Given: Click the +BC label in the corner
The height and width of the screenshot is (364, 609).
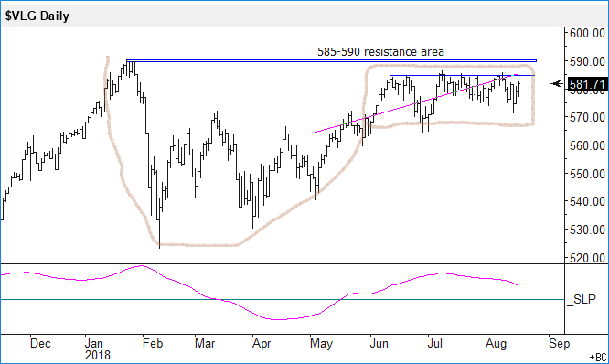Looking at the screenshot, I should point(597,357).
